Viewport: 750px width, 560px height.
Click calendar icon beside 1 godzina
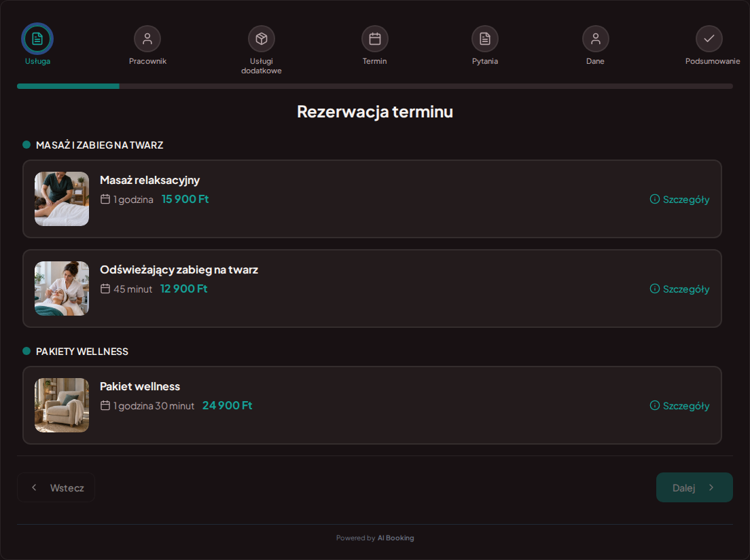click(x=105, y=199)
